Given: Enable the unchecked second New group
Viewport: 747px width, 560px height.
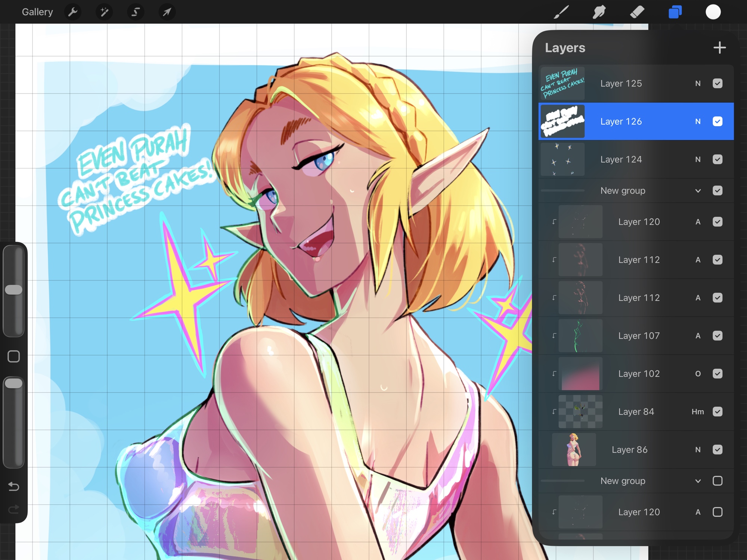Looking at the screenshot, I should click(717, 481).
